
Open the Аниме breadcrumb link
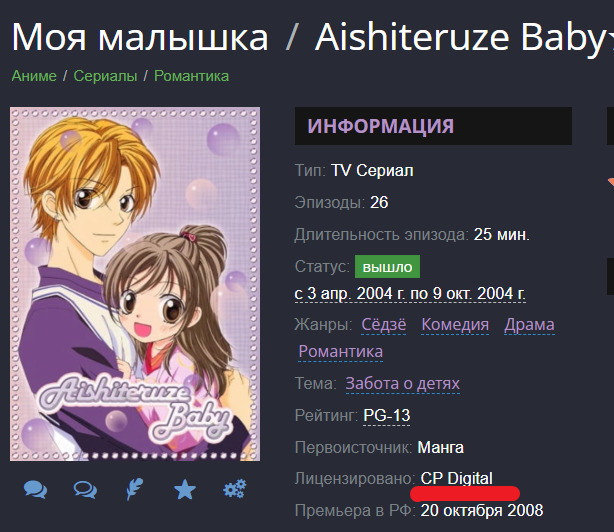click(34, 76)
